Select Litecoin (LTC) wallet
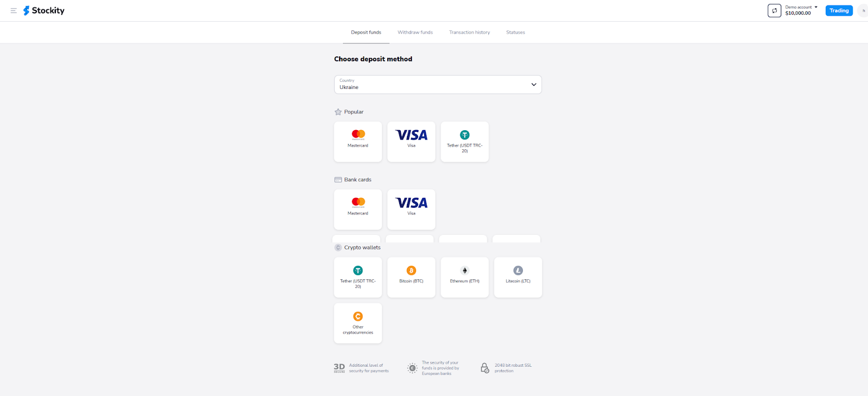This screenshot has width=868, height=396. [518, 277]
